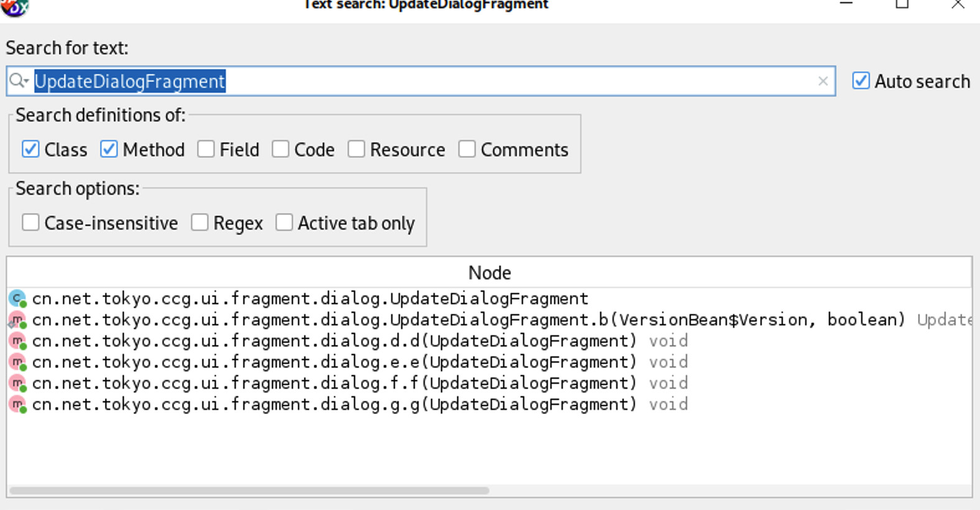980x510 pixels.
Task: Click inside the search text field
Action: [x=497, y=81]
